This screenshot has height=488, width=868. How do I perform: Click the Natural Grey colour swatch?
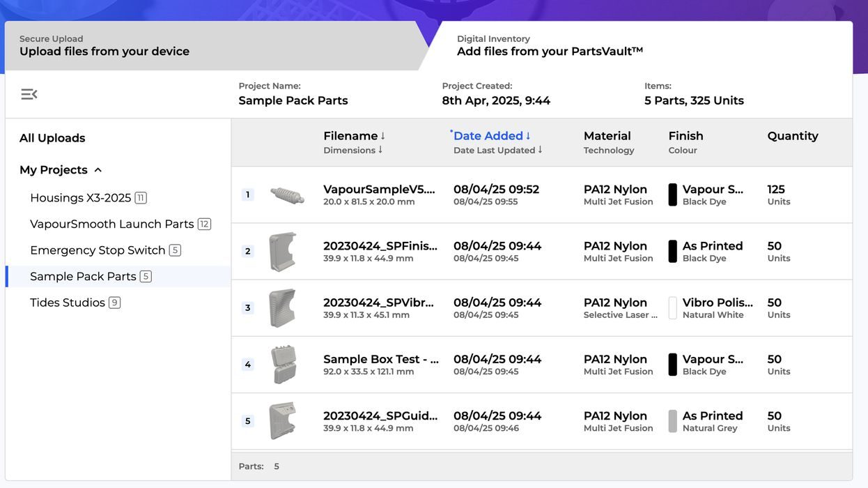[x=672, y=421]
